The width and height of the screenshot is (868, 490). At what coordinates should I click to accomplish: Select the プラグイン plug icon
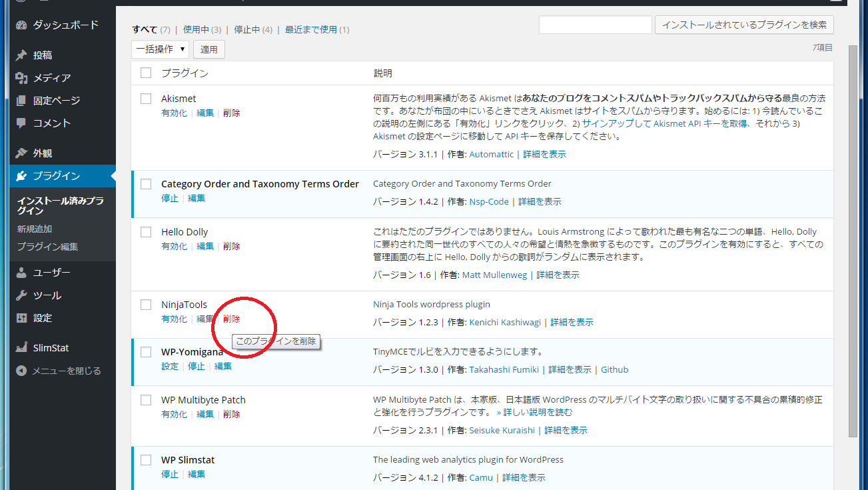[x=21, y=176]
